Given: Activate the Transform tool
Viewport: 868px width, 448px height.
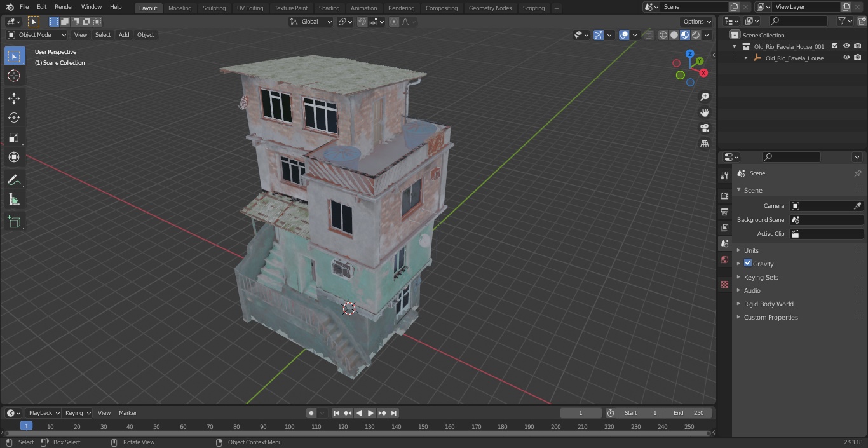Looking at the screenshot, I should [x=14, y=157].
